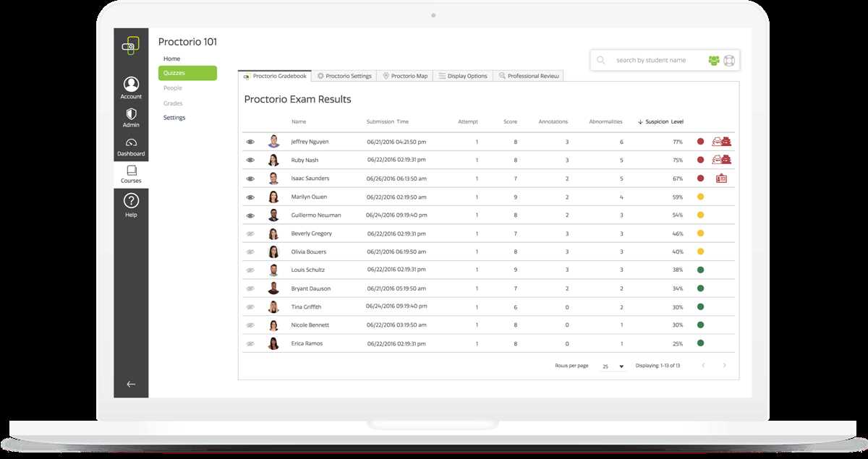Click the 77% suspicion value
Image resolution: width=868 pixels, height=459 pixels.
678,142
